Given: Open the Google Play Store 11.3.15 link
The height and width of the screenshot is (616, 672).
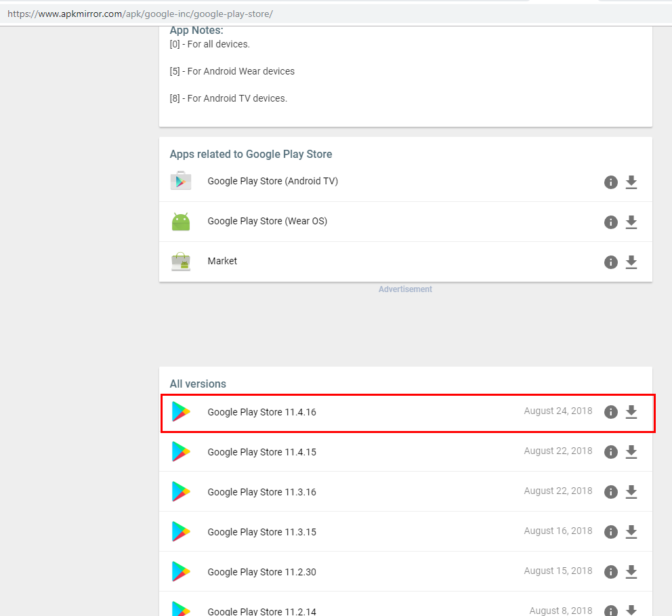Looking at the screenshot, I should click(x=261, y=532).
